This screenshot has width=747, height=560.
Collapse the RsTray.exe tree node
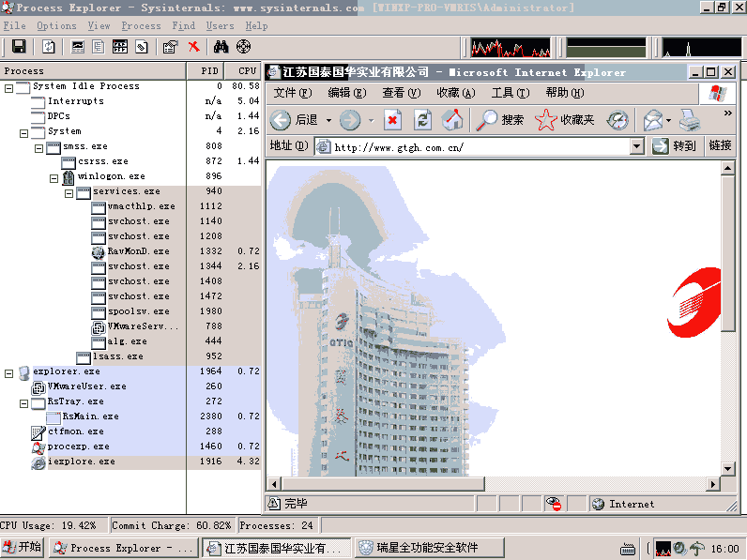coord(24,401)
